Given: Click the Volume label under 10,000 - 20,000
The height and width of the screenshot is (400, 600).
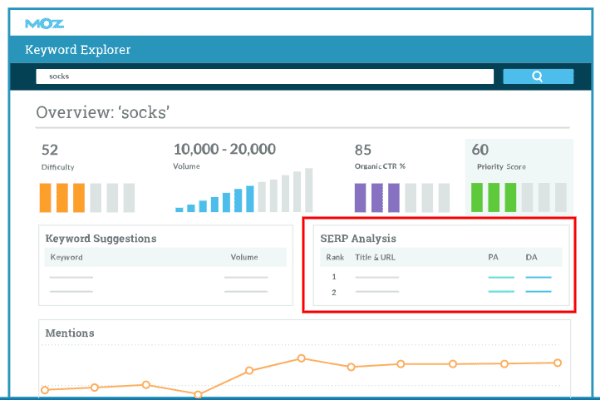Looking at the screenshot, I should pos(186,166).
